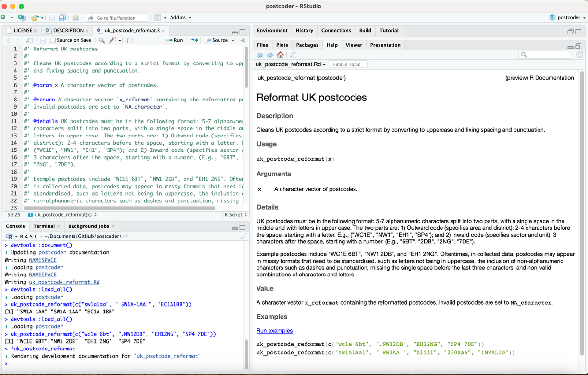588x375 pixels.
Task: Switch to the Connections tab
Action: pyautogui.click(x=336, y=30)
